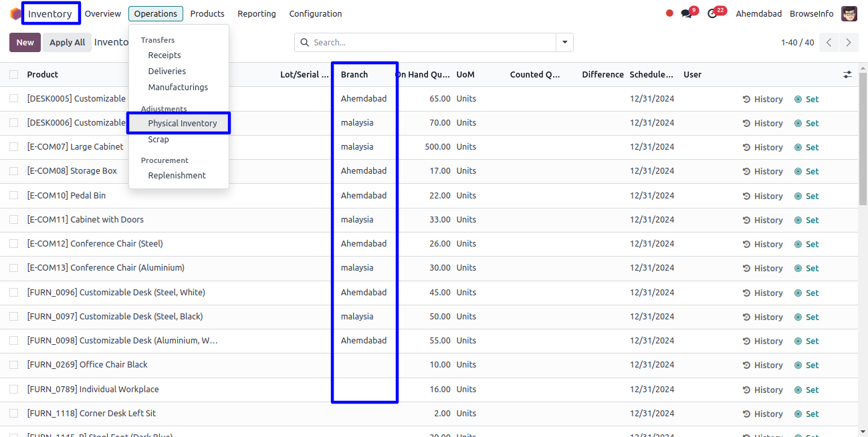This screenshot has height=437, width=868.
Task: Select Physical Inventory from Operations menu
Action: tap(182, 124)
